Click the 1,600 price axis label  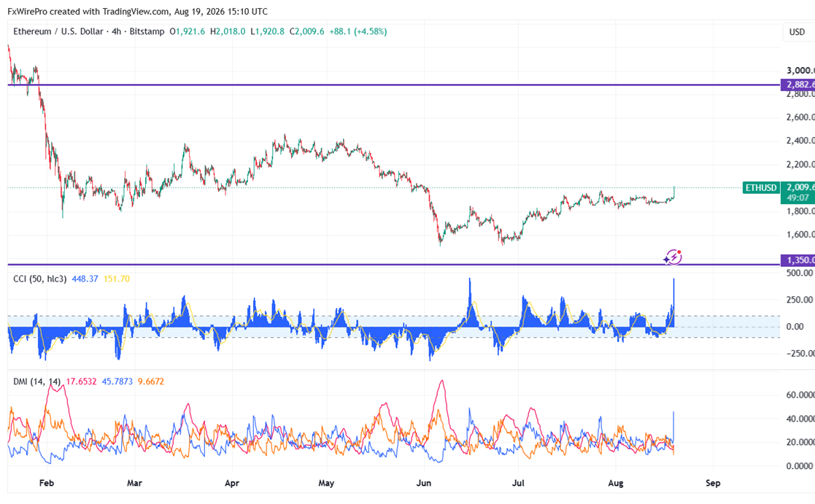point(800,235)
